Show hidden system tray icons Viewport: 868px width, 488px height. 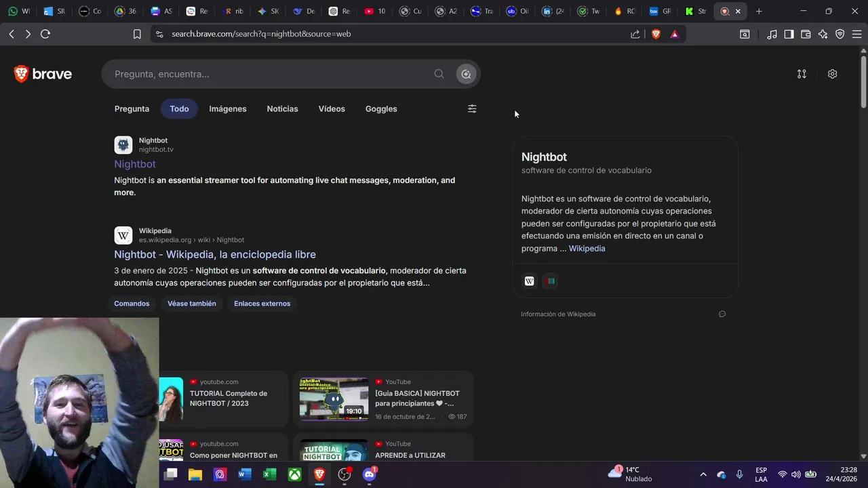703,474
